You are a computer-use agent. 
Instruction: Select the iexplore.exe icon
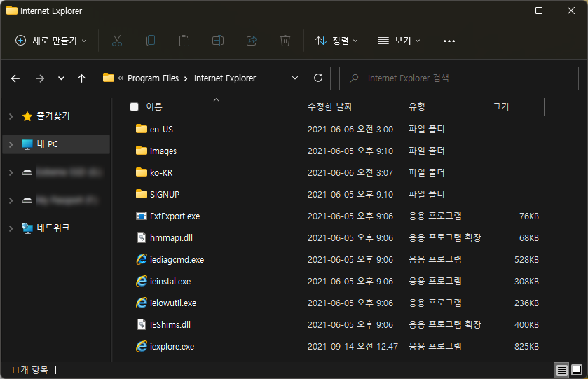142,346
